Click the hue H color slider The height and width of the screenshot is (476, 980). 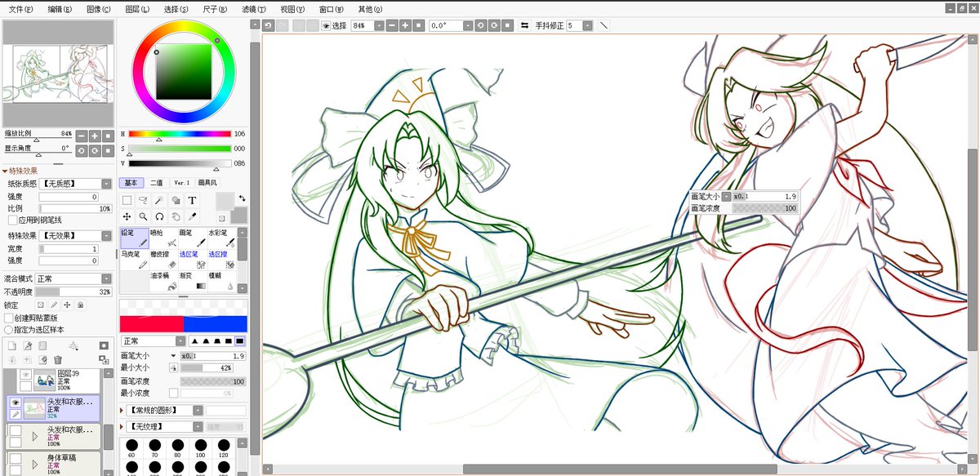(180, 134)
